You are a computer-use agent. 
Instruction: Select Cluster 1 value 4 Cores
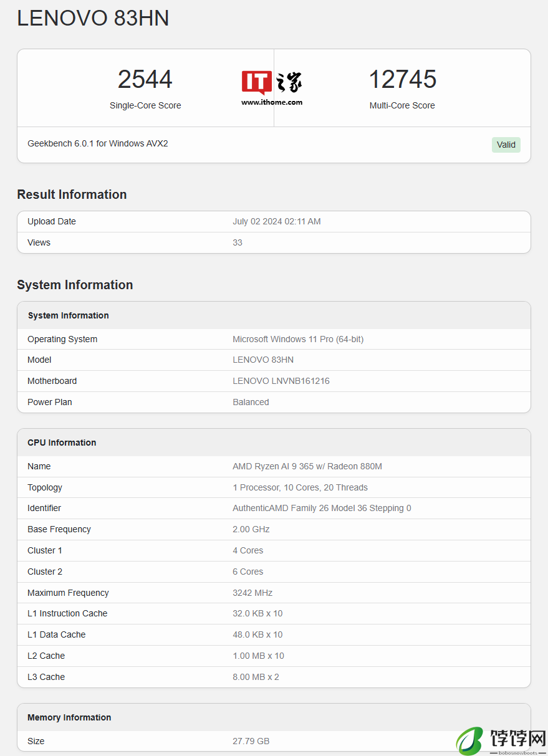coord(248,550)
